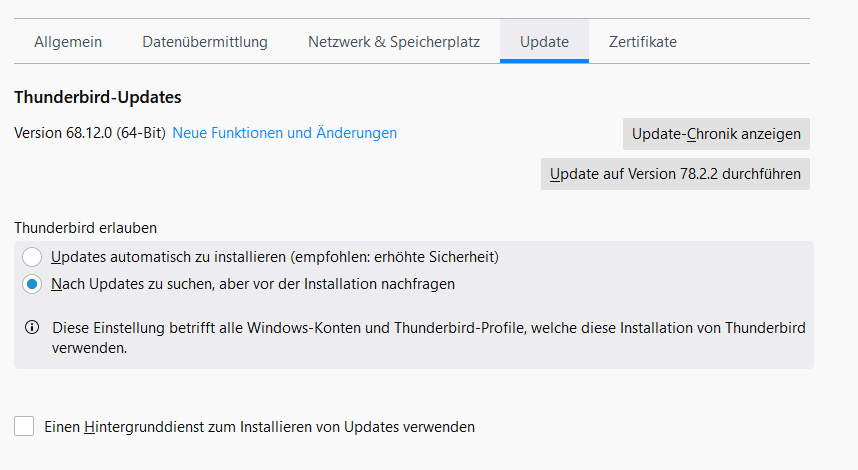Open the Zertifikate tab
Viewport: 858px width, 470px height.
point(643,42)
